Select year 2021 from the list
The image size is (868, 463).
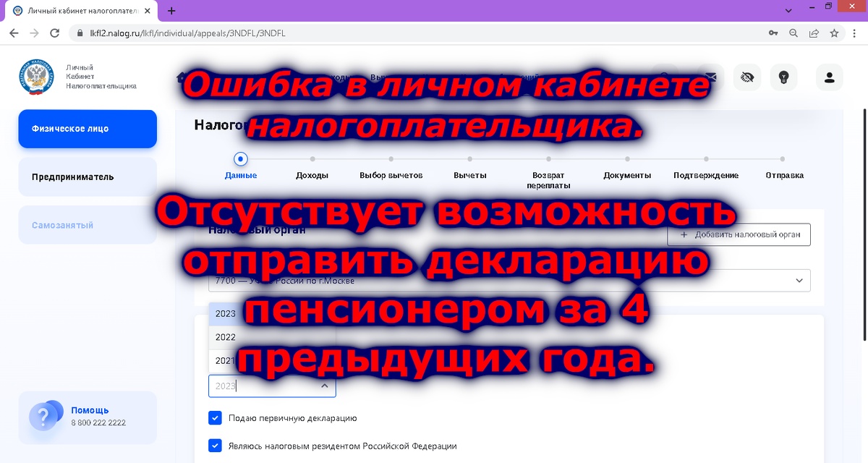point(225,360)
